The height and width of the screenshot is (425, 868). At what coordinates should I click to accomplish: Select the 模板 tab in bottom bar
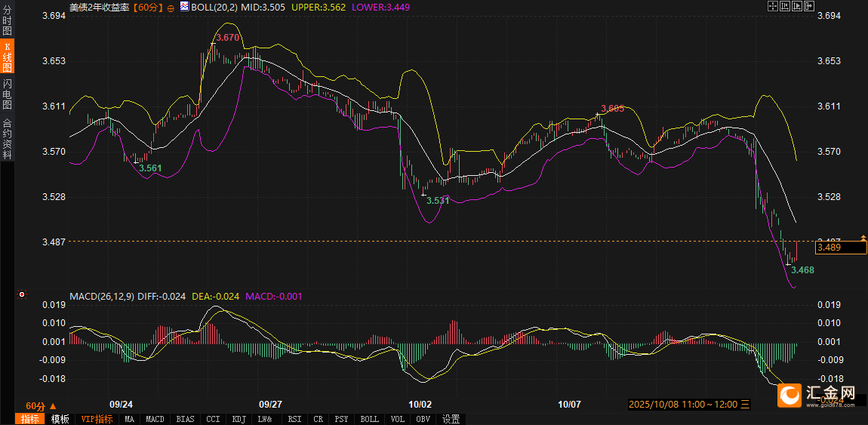60,419
